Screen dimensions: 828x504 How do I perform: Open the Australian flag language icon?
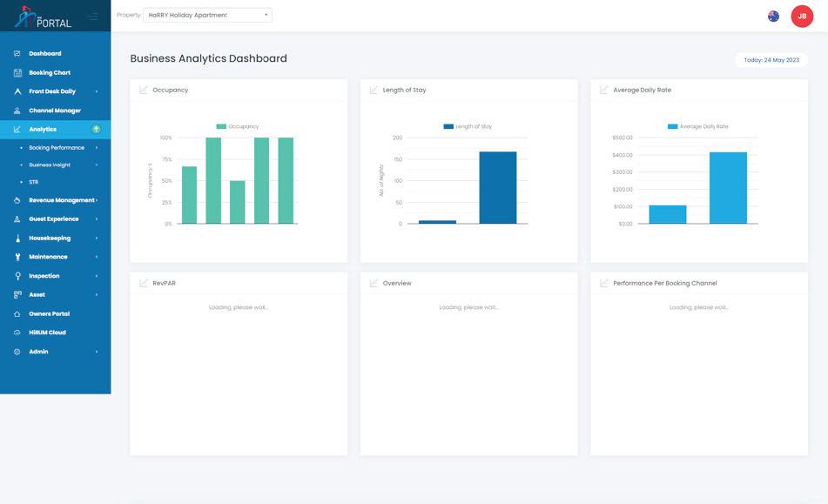coord(773,17)
